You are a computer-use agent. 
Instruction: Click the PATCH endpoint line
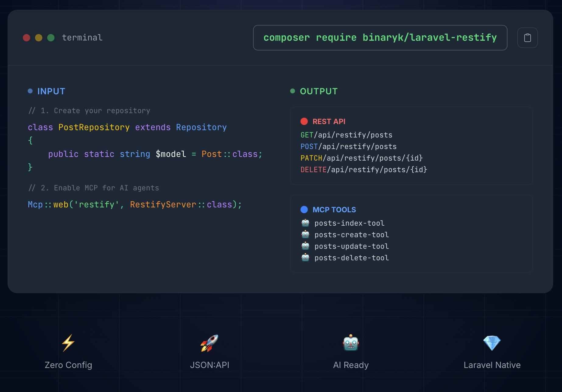coord(361,158)
